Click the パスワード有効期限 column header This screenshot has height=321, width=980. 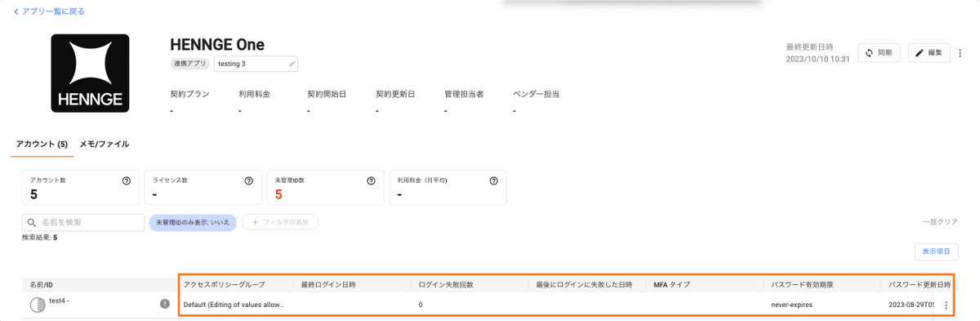[801, 285]
